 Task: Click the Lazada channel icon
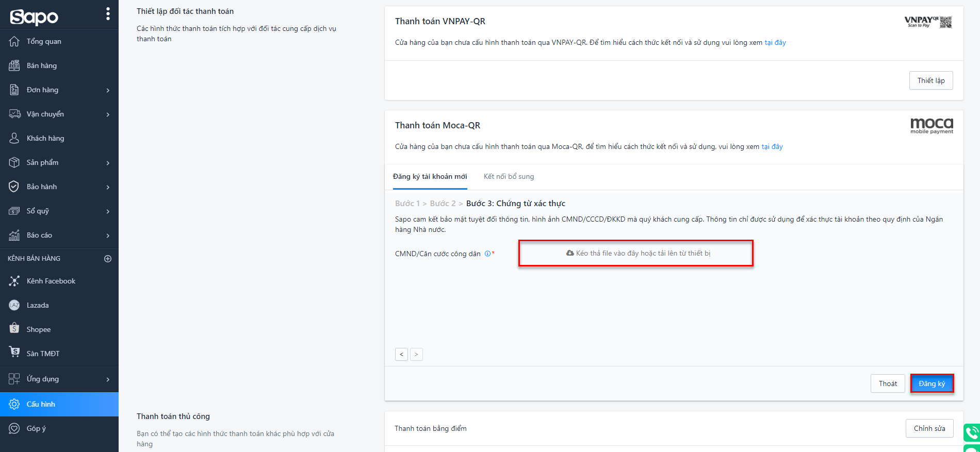point(14,305)
